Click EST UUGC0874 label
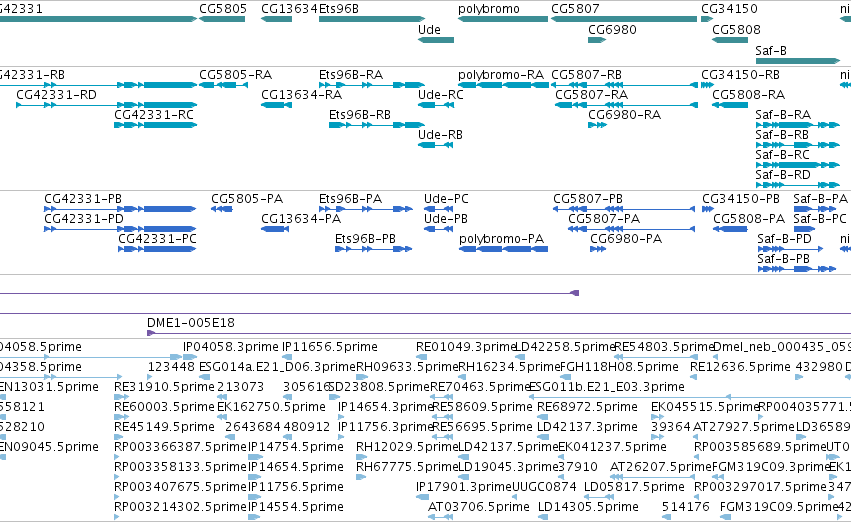 [544, 487]
